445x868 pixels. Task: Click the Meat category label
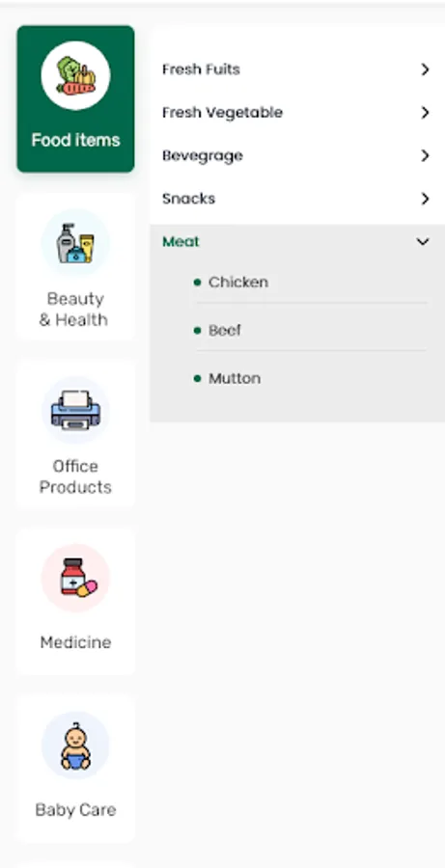(181, 242)
